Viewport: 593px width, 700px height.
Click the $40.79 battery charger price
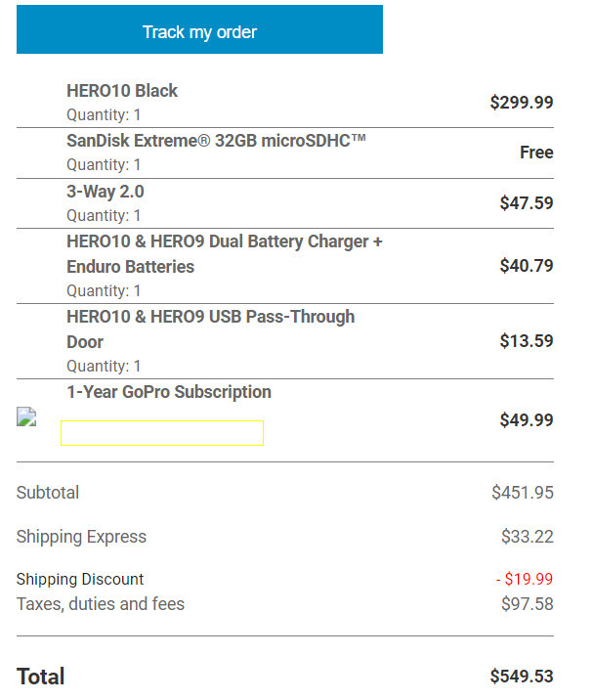(x=527, y=266)
